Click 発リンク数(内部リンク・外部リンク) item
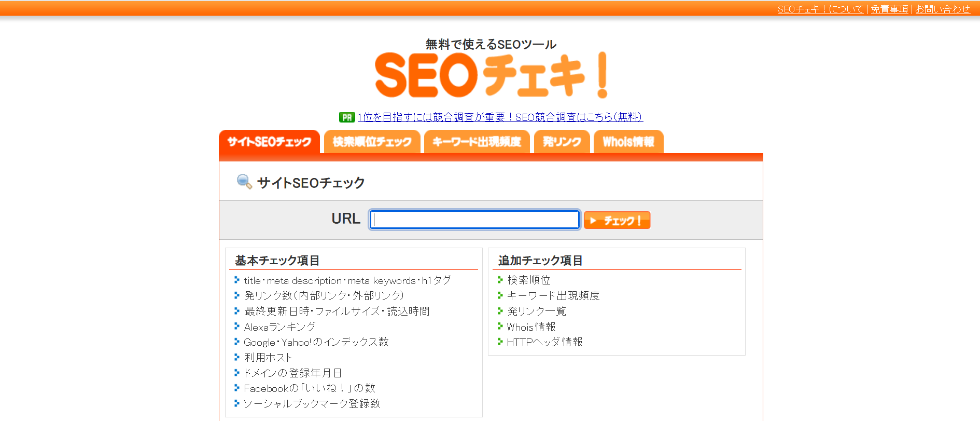Screen dimensions: 980x421 [324, 295]
